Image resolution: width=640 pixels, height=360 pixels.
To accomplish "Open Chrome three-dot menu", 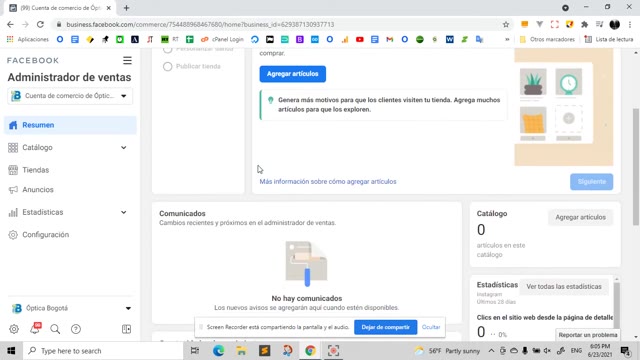I will pos(630,24).
